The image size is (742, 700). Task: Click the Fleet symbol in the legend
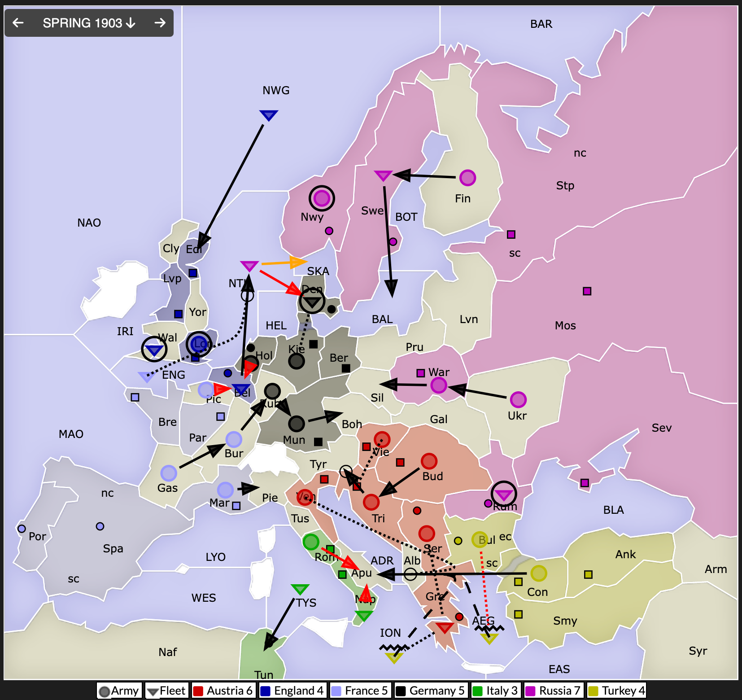[x=153, y=691]
